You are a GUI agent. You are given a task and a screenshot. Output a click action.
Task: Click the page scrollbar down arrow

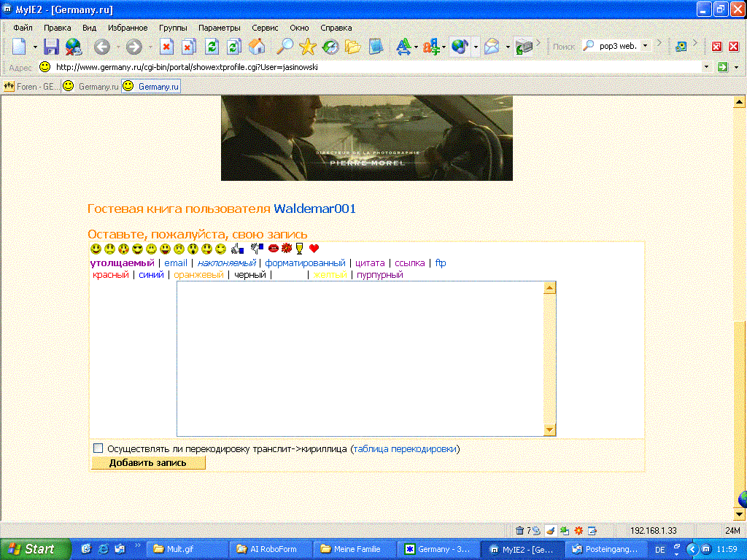(739, 514)
